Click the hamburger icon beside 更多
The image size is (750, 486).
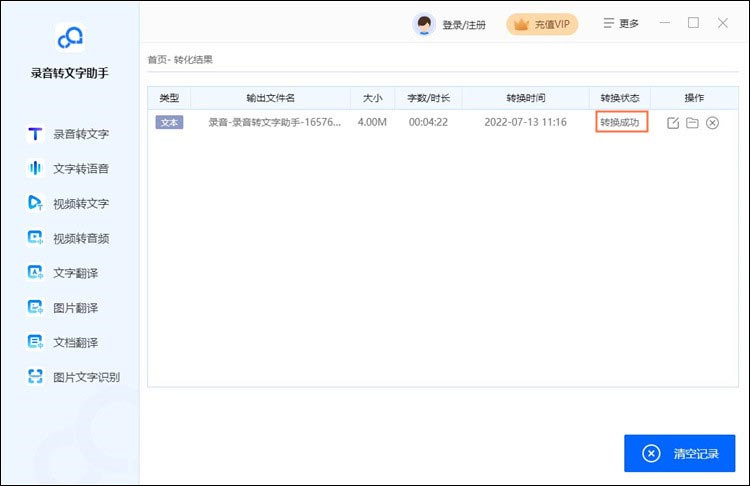tap(608, 23)
